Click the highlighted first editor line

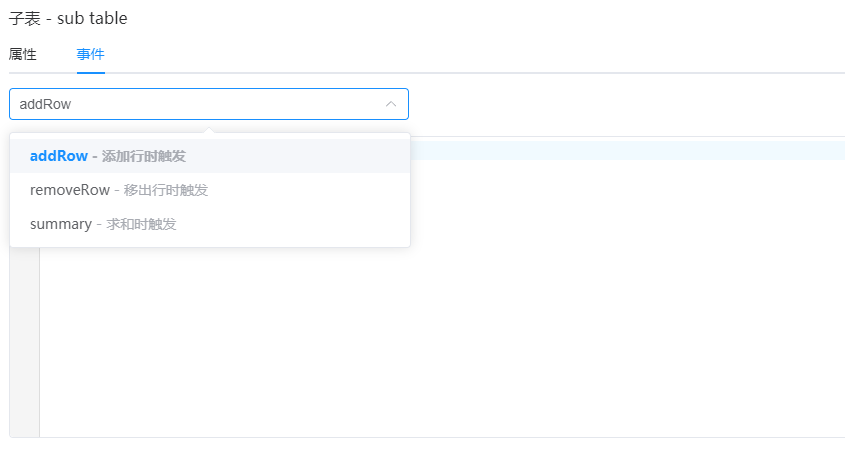(x=627, y=148)
